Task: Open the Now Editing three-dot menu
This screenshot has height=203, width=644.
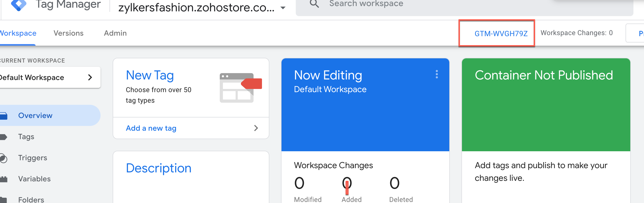Action: tap(437, 74)
